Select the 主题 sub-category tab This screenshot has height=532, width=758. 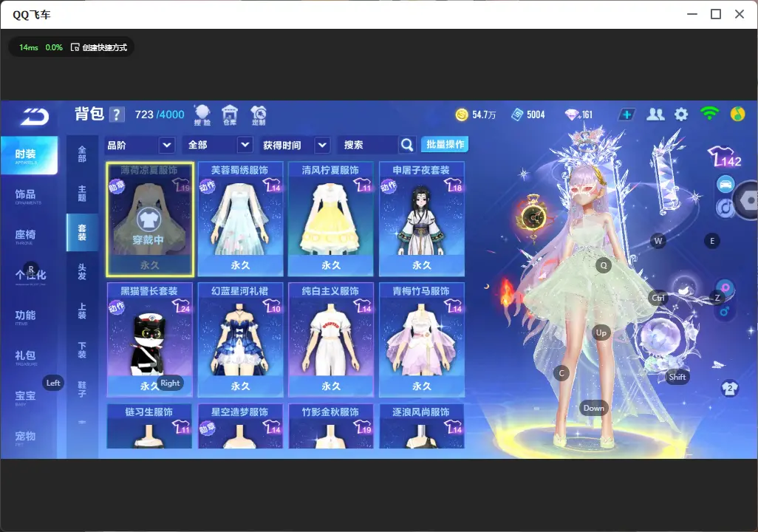click(82, 193)
